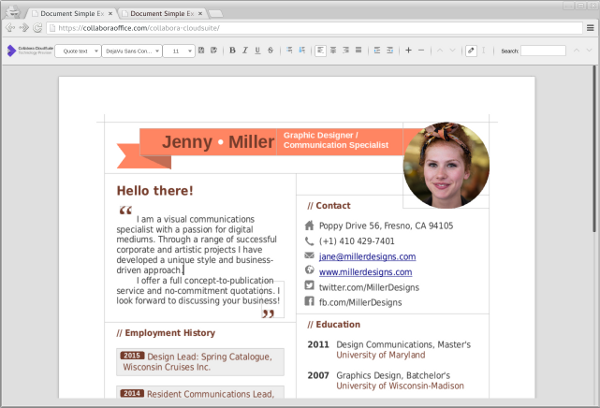The image size is (600, 408).
Task: Enable align left
Action: pos(321,50)
